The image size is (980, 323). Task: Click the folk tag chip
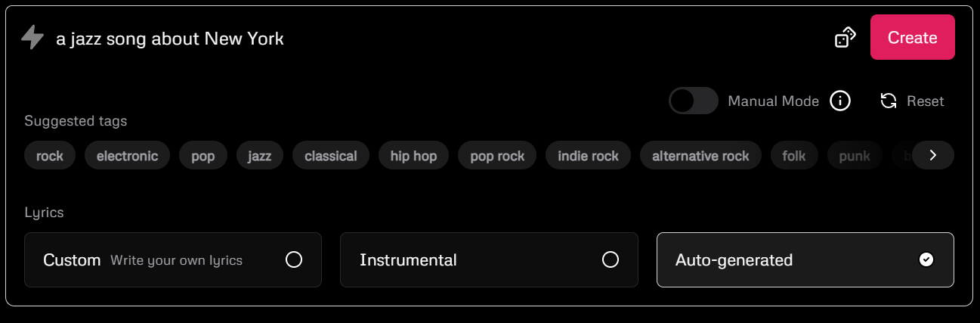pos(794,156)
